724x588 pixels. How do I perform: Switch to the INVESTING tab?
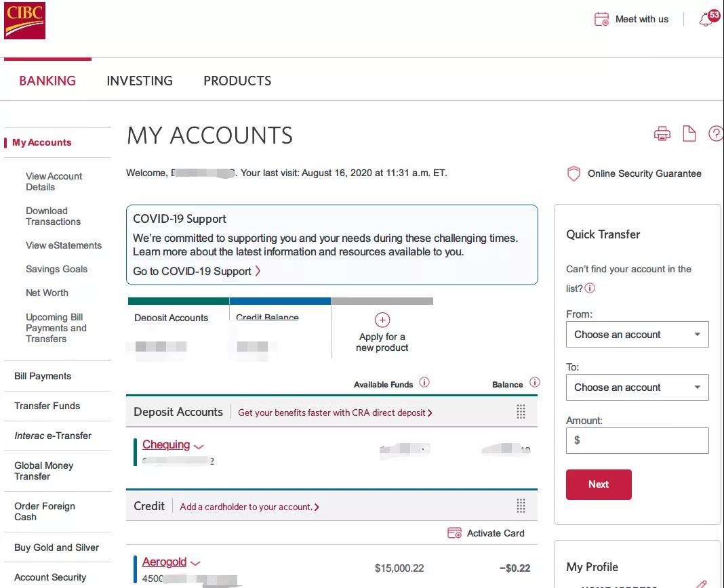140,81
